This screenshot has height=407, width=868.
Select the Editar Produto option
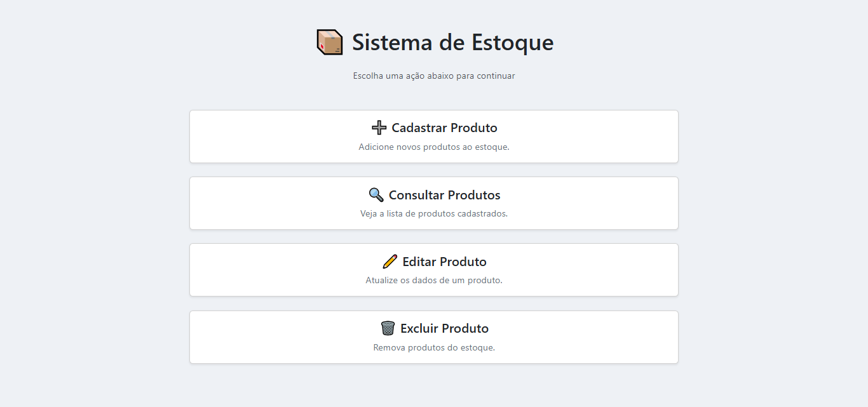pos(434,269)
